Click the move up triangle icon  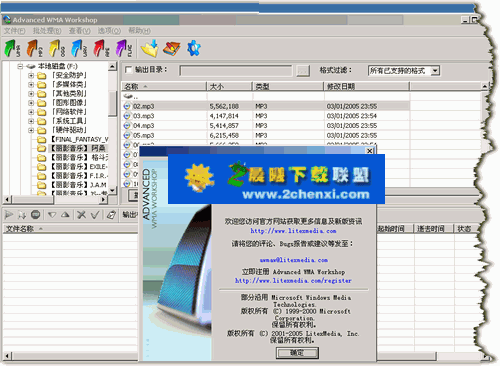pyautogui.click(x=65, y=215)
